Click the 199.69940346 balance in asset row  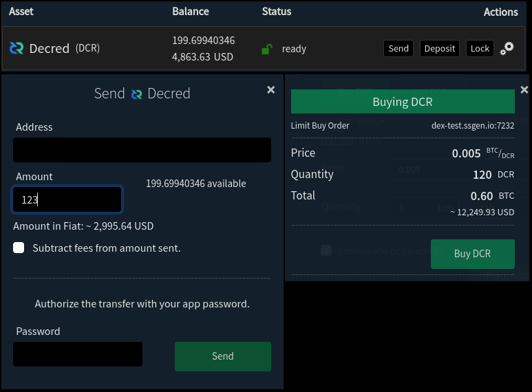tap(203, 41)
